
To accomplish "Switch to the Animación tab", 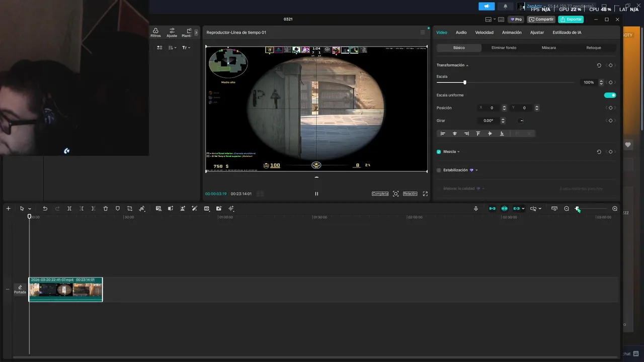I will point(512,32).
